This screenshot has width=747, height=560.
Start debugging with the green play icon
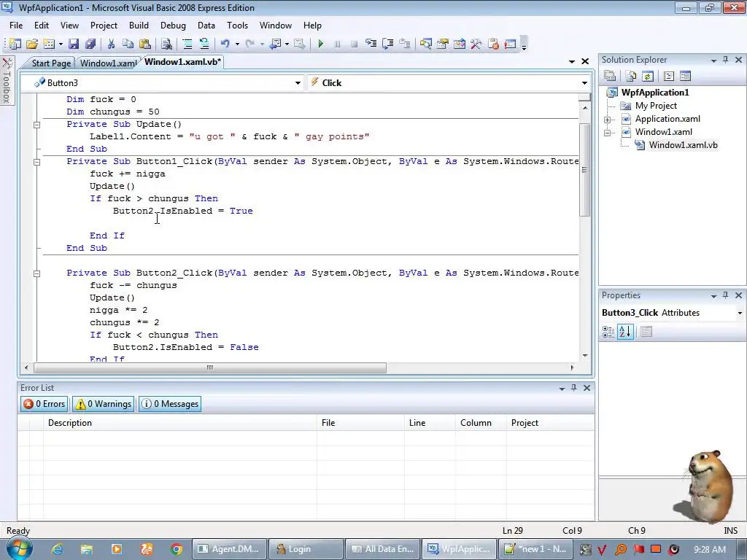321,44
